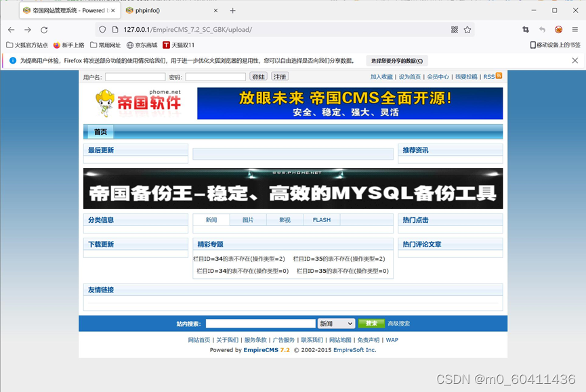This screenshot has height=392, width=586.
Task: Select the screenshot crop tool icon
Action: (x=526, y=30)
